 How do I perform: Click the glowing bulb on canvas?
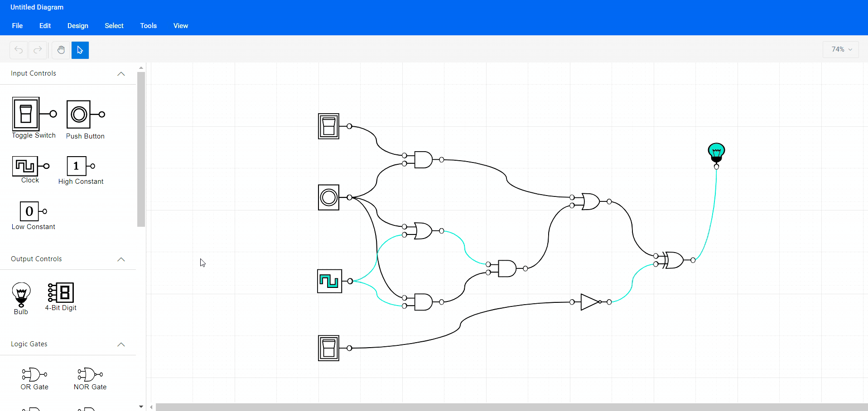[716, 153]
